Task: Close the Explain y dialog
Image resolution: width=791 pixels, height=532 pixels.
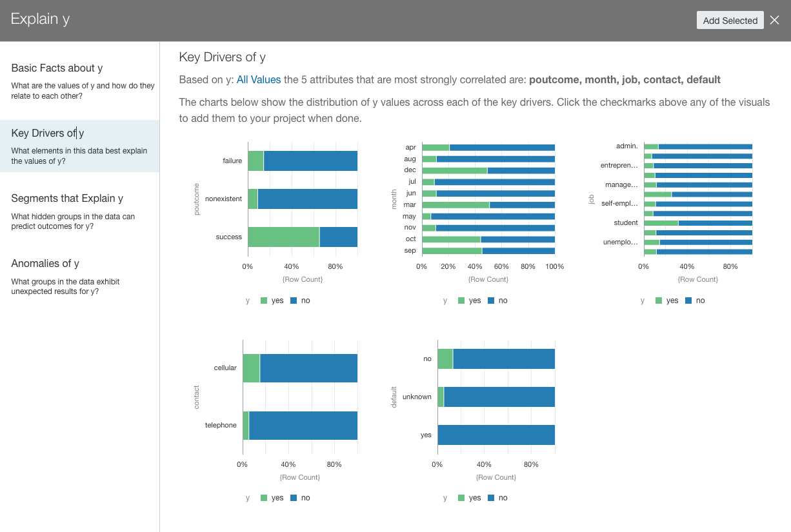Action: 775,19
